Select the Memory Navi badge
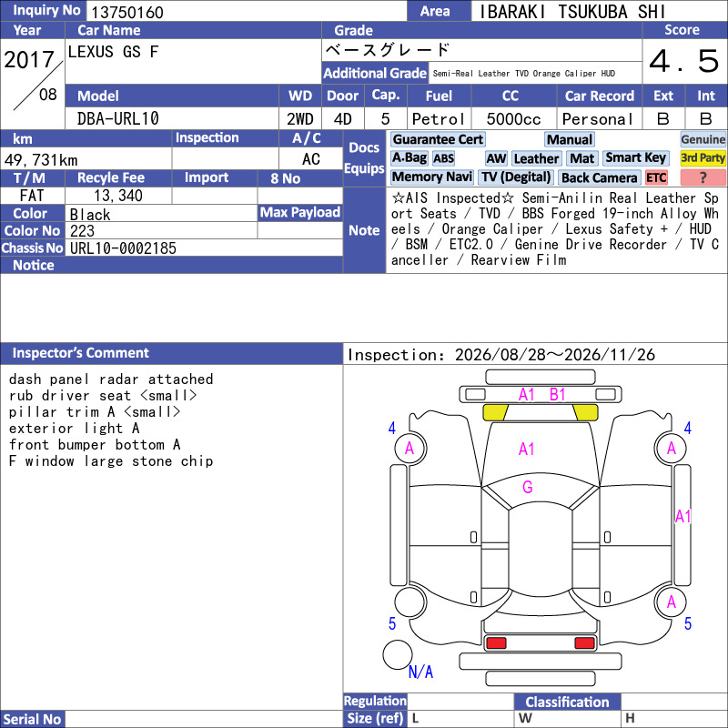 tap(431, 177)
